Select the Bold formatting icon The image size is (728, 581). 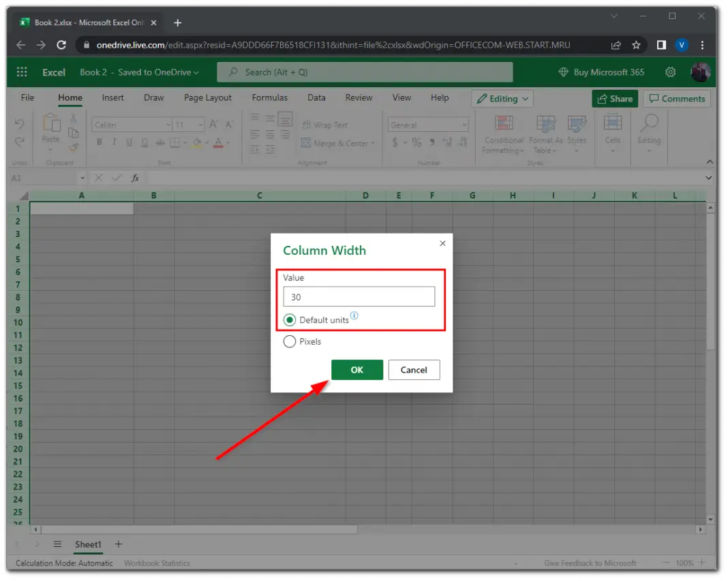pos(100,142)
